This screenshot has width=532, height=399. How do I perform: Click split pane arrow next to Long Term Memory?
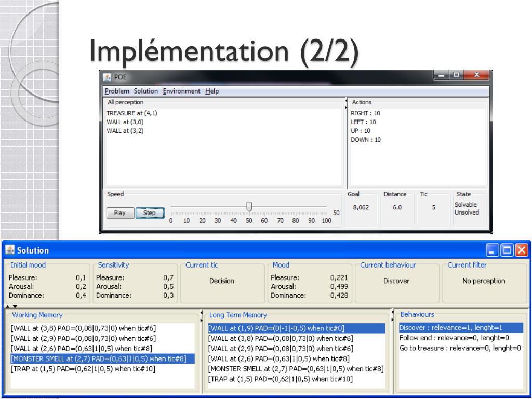click(x=202, y=312)
